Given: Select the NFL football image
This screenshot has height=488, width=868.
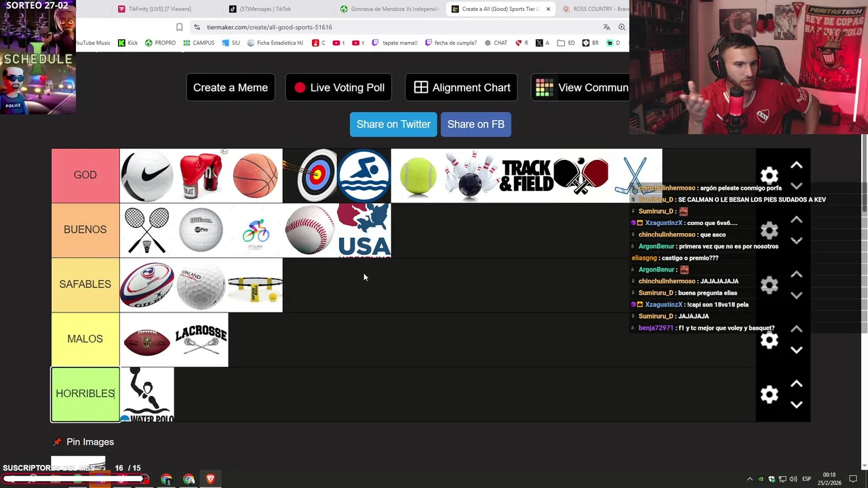Looking at the screenshot, I should pyautogui.click(x=146, y=340).
